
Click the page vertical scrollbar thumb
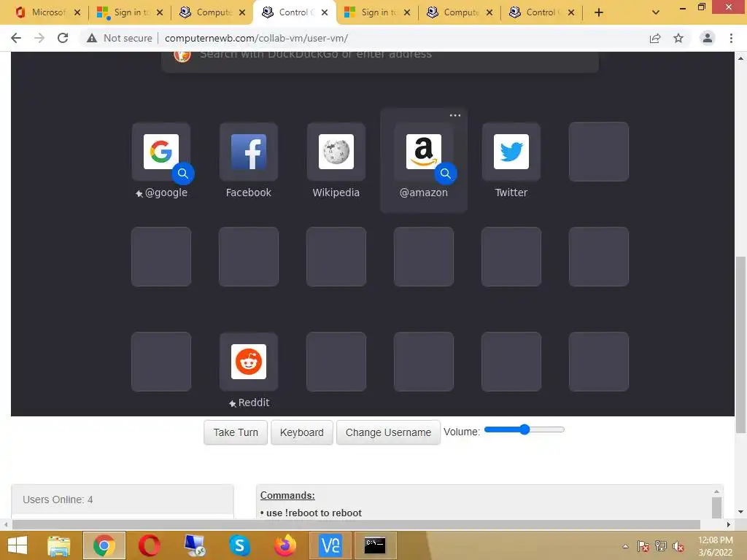tap(740, 345)
